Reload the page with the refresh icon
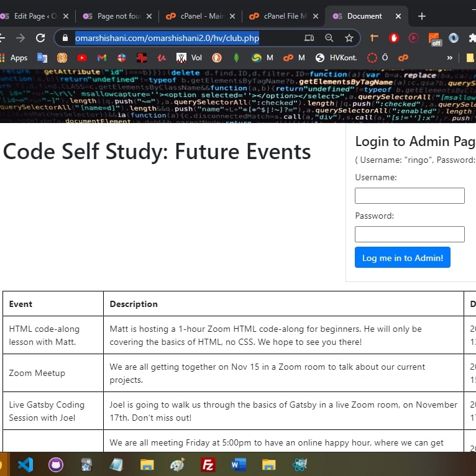The width and height of the screenshot is (476, 476). 40,38
